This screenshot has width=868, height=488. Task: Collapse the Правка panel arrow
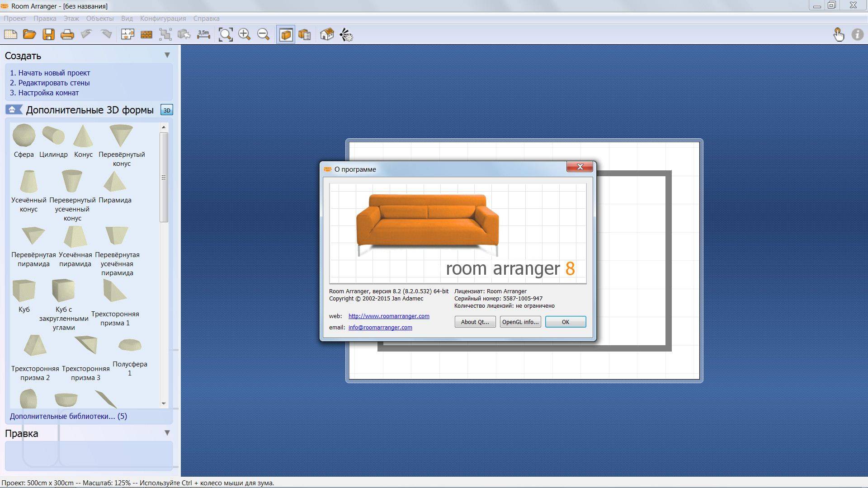[x=167, y=433]
